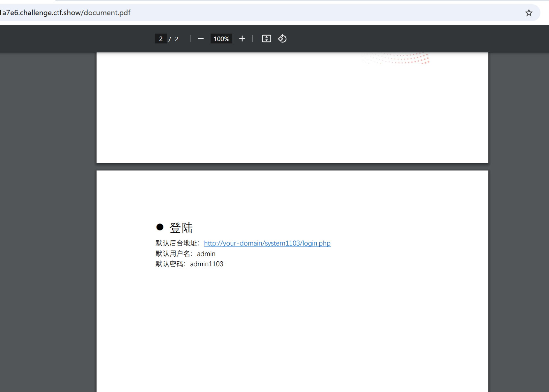The width and height of the screenshot is (549, 392).
Task: Click the total page count in toolbar
Action: coord(177,39)
